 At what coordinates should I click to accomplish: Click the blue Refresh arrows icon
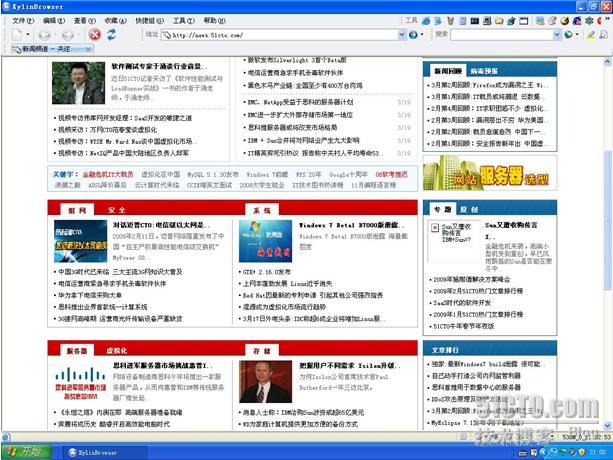[x=112, y=35]
